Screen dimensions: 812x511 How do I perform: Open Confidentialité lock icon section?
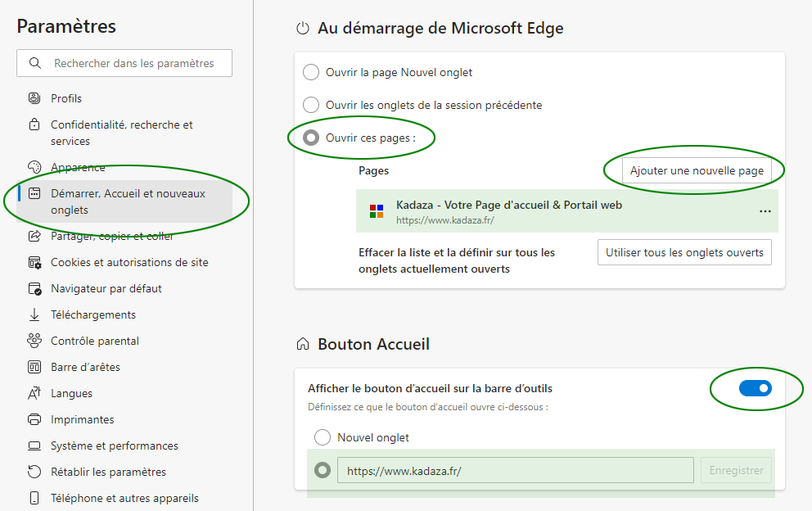[x=34, y=124]
